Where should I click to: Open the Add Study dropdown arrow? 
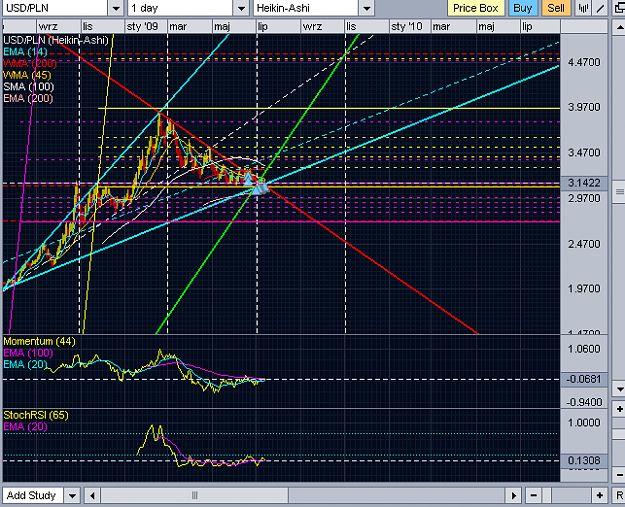tap(72, 496)
